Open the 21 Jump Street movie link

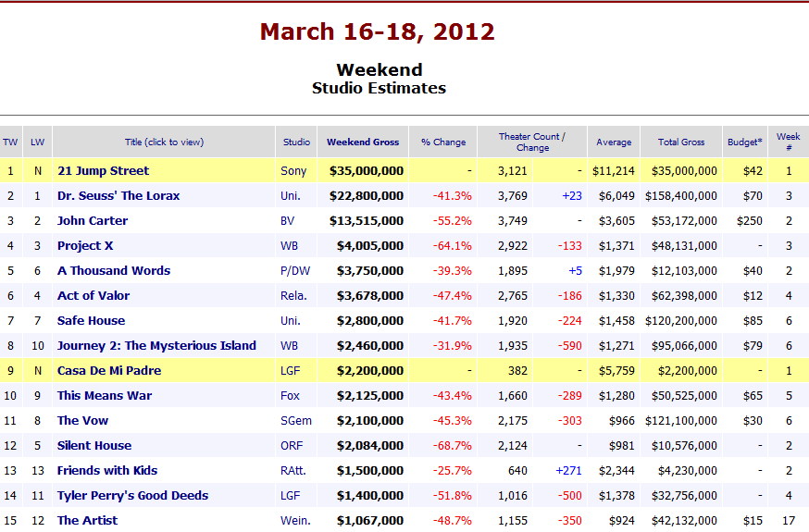coord(103,170)
